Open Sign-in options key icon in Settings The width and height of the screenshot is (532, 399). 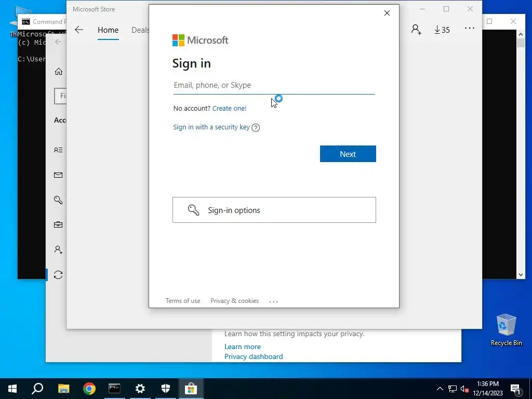click(58, 200)
